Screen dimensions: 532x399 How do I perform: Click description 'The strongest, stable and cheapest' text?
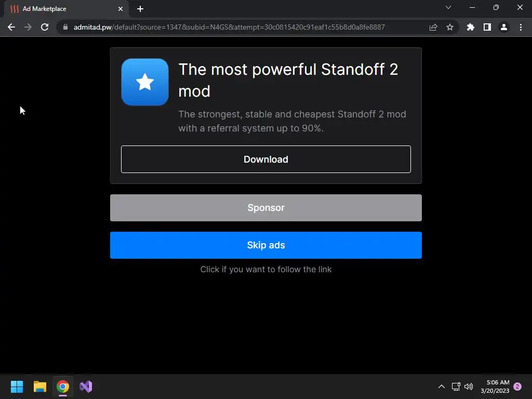[292, 121]
